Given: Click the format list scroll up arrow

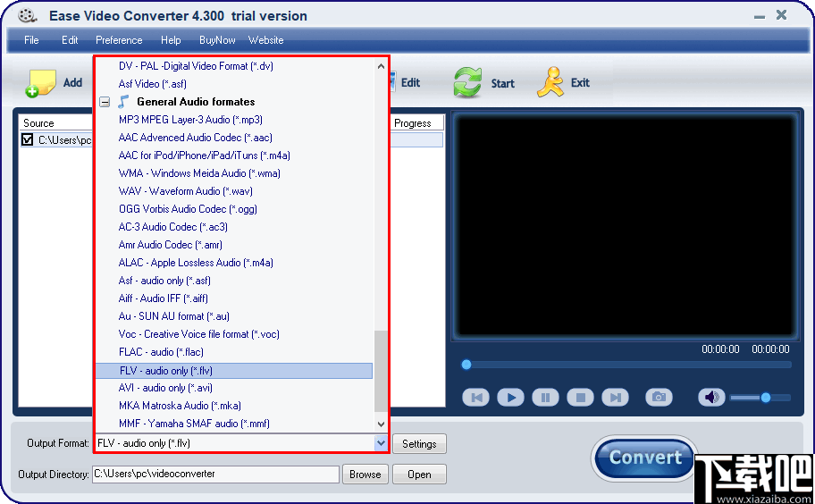Looking at the screenshot, I should (381, 66).
